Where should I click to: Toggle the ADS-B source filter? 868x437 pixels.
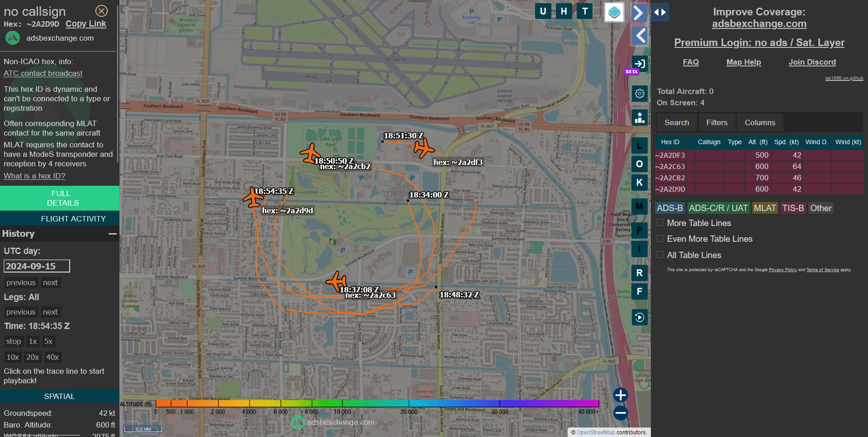(670, 208)
